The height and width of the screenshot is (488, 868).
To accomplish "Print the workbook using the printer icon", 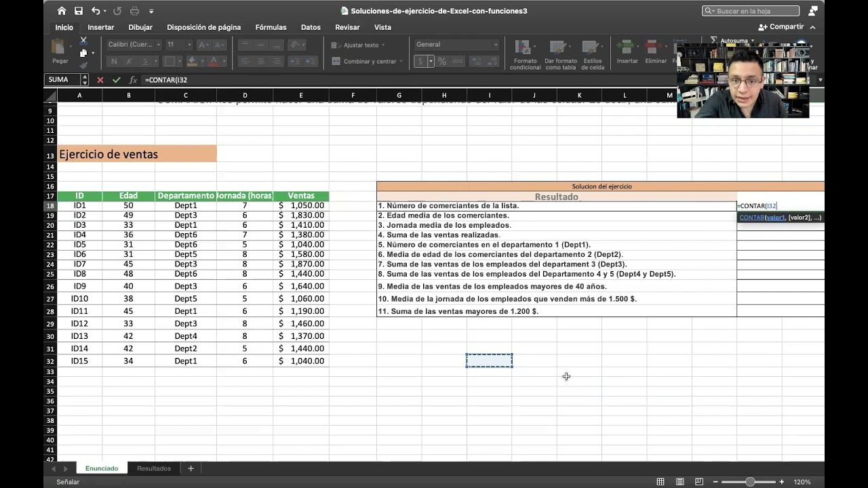I will (134, 11).
